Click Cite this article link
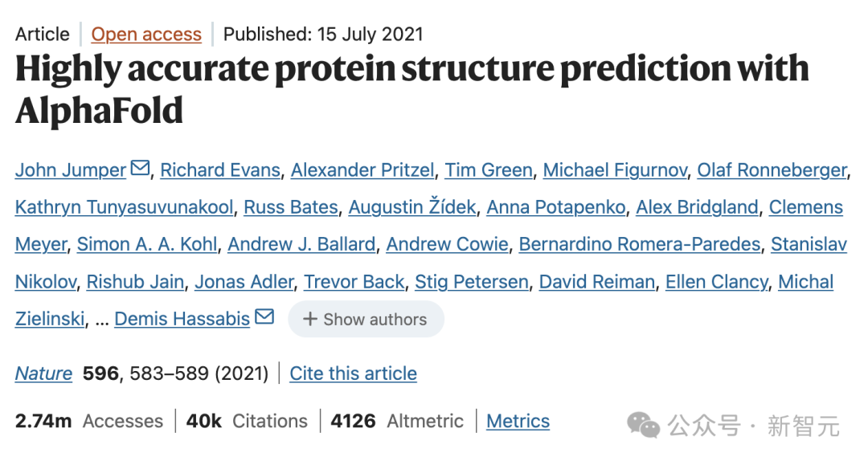This screenshot has width=868, height=461. click(354, 373)
